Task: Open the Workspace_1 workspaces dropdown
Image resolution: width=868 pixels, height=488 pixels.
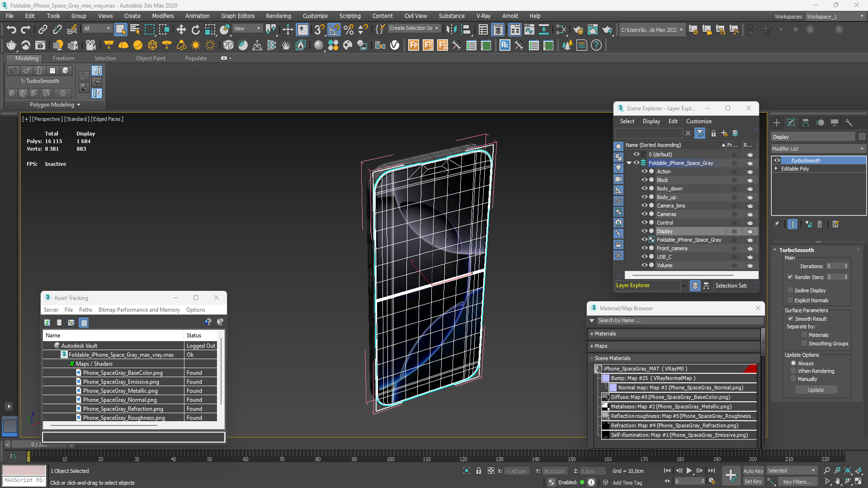Action: point(835,17)
